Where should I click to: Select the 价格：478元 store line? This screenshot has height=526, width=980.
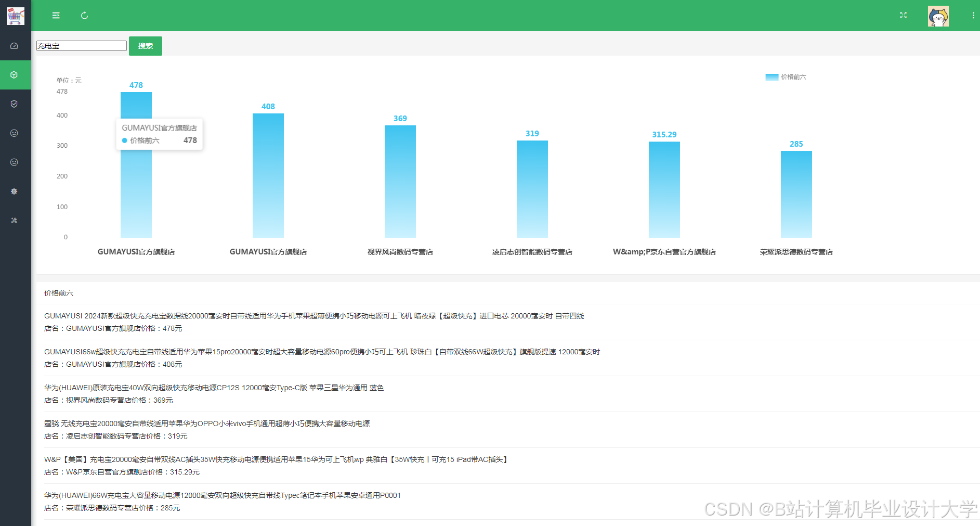pos(113,328)
